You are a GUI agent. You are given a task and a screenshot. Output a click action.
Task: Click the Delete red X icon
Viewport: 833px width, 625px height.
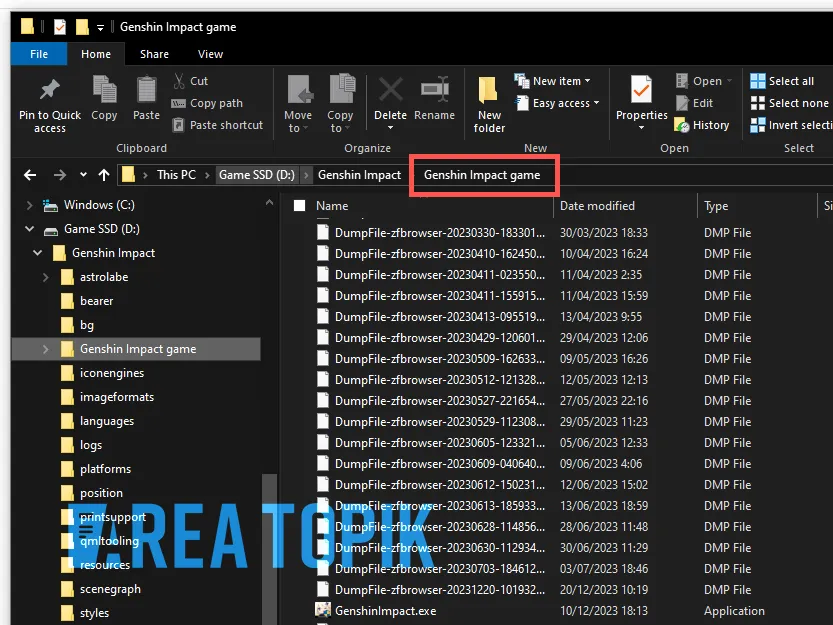coord(390,89)
